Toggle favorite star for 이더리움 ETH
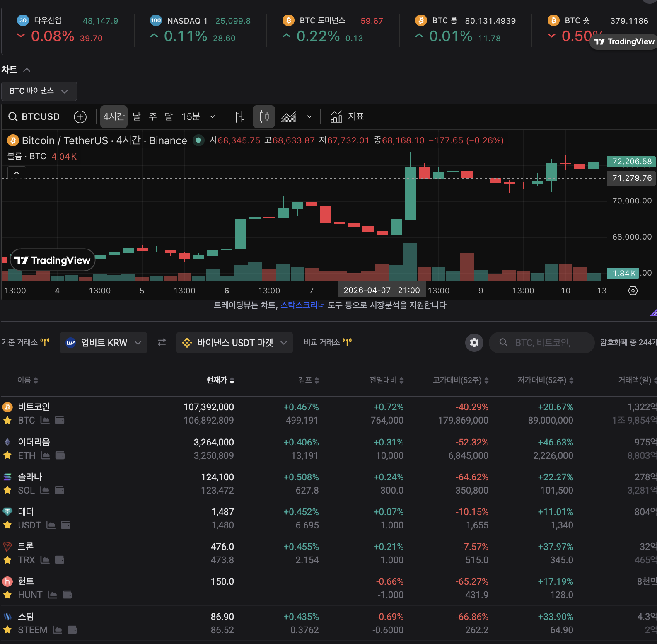This screenshot has height=644, width=657. pyautogui.click(x=7, y=455)
